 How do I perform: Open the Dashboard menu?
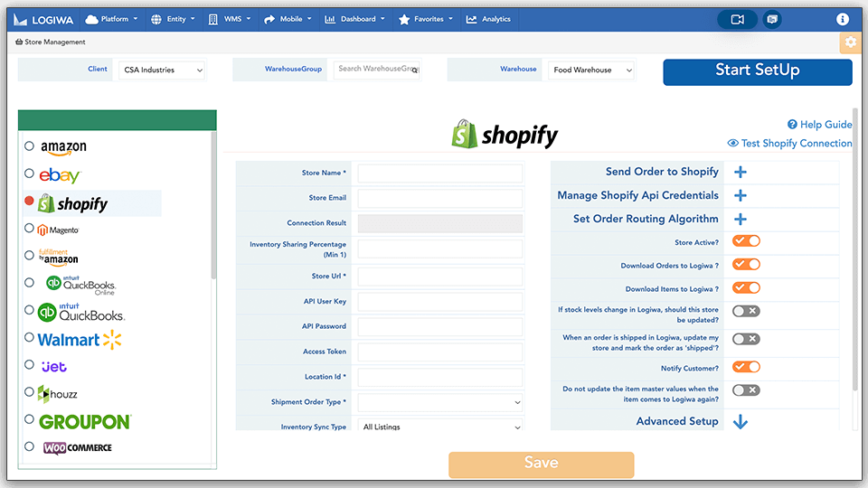point(354,19)
